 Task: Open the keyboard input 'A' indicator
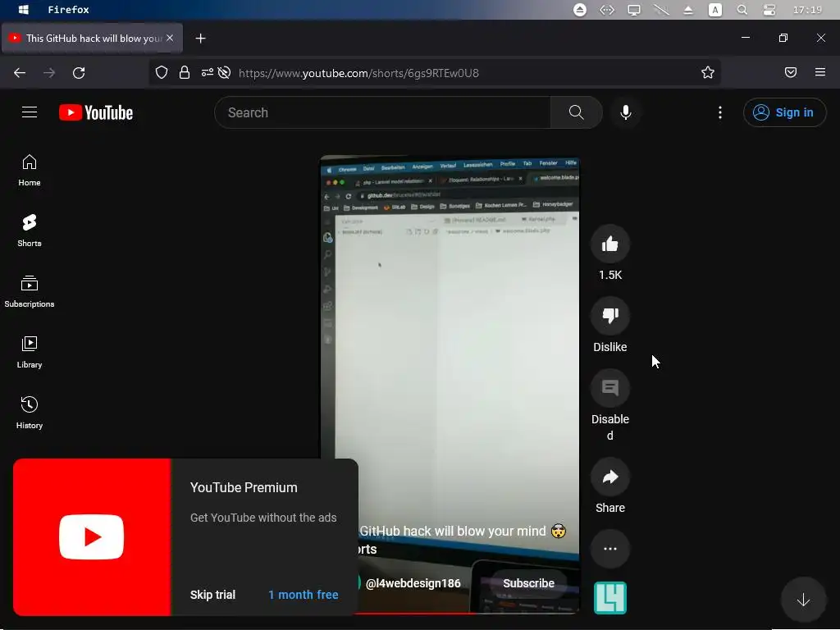pos(715,10)
